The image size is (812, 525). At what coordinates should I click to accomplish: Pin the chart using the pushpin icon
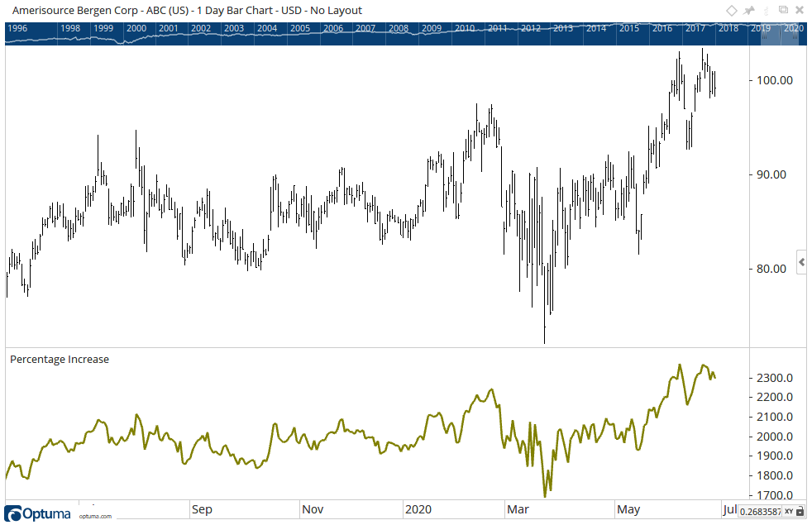click(749, 11)
